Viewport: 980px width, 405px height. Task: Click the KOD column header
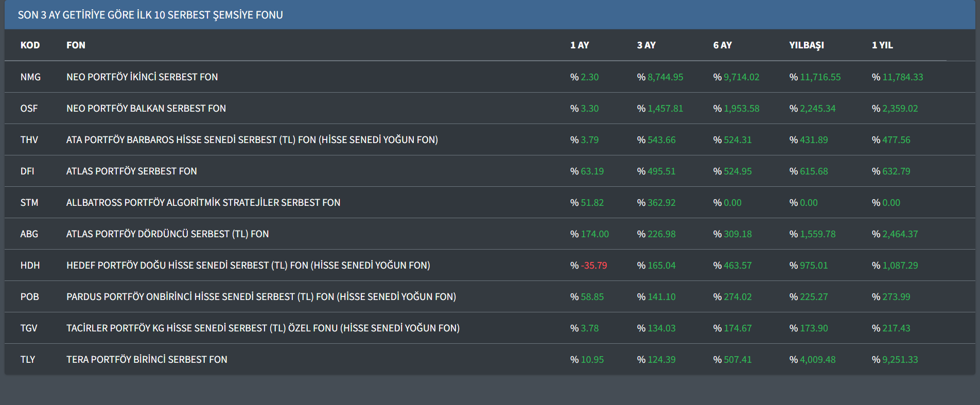point(30,45)
